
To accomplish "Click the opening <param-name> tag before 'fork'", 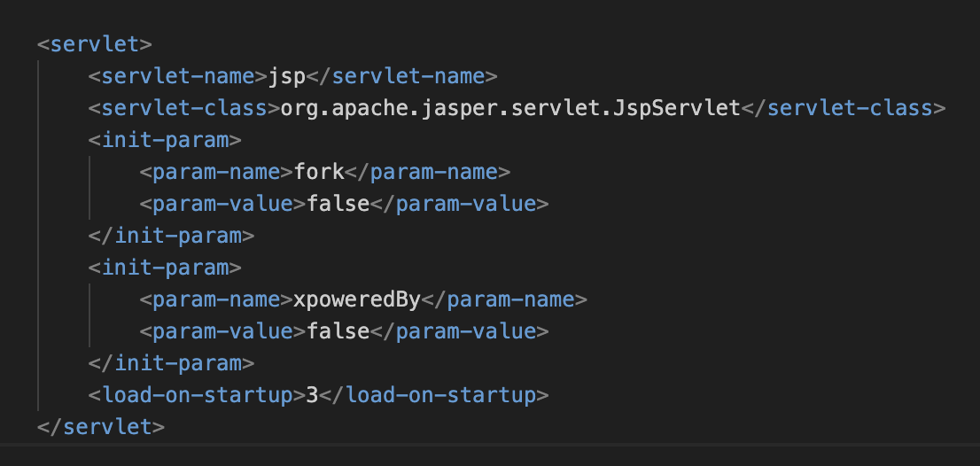I will coord(215,172).
